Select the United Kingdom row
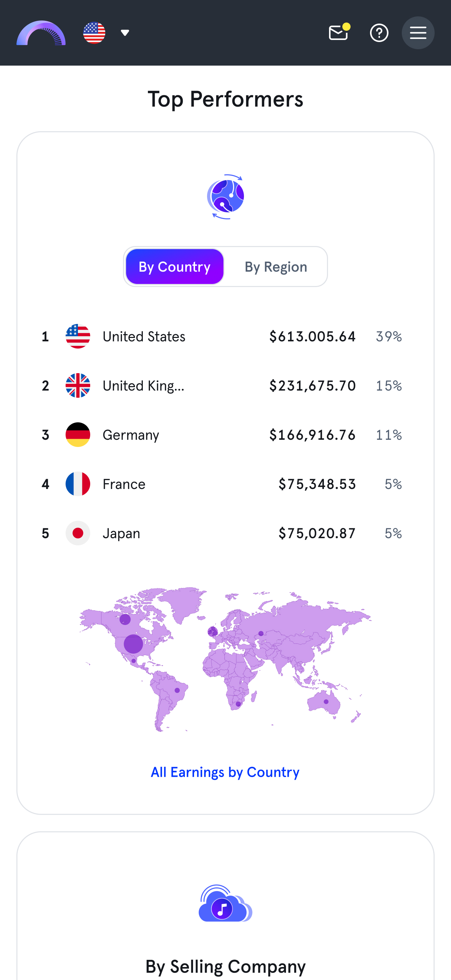The height and width of the screenshot is (980, 451). 225,385
